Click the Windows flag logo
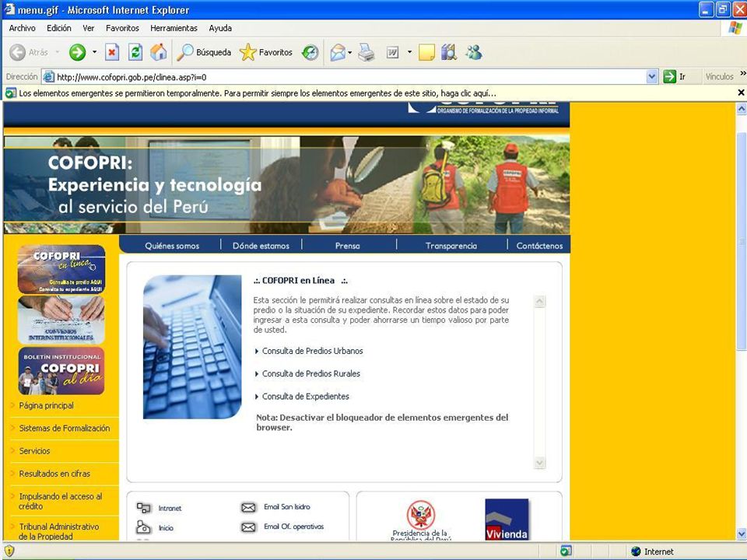The height and width of the screenshot is (560, 747). click(735, 29)
